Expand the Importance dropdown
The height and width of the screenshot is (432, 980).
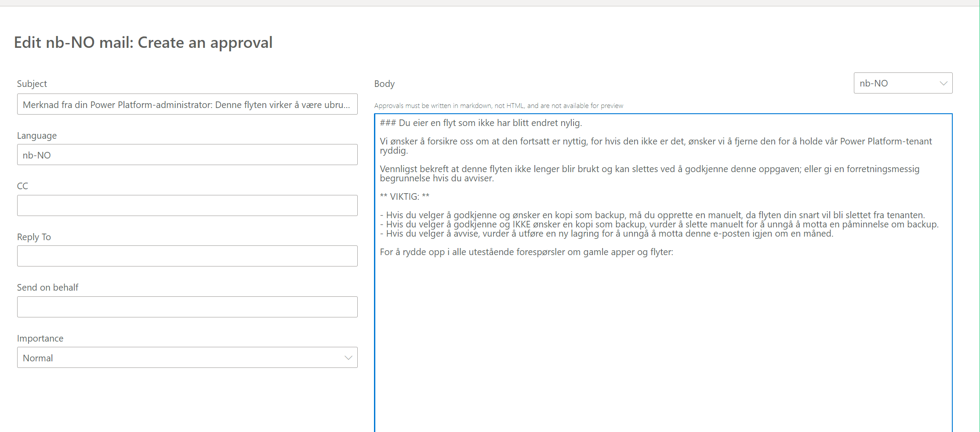(187, 357)
